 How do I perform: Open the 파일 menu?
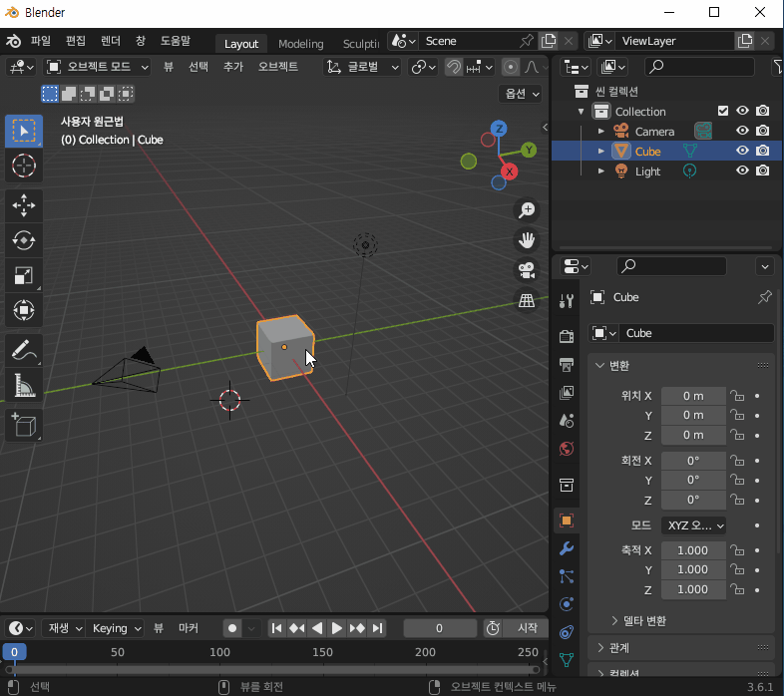pos(41,41)
